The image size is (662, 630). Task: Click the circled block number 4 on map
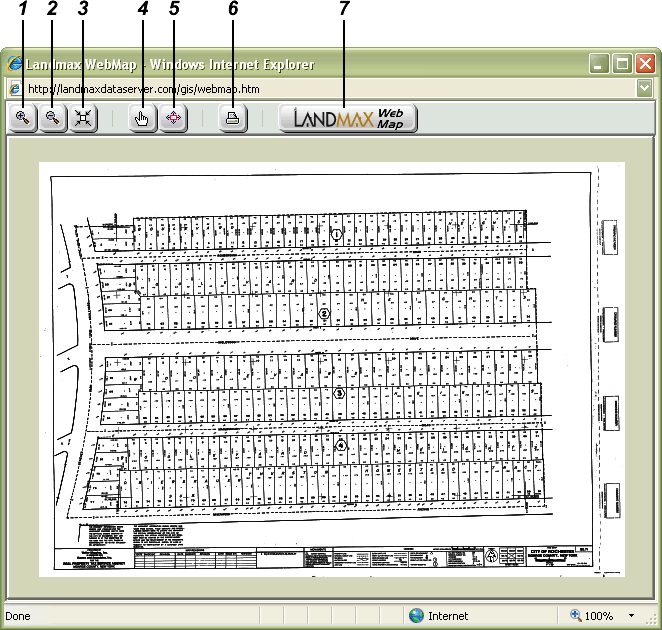[x=340, y=445]
